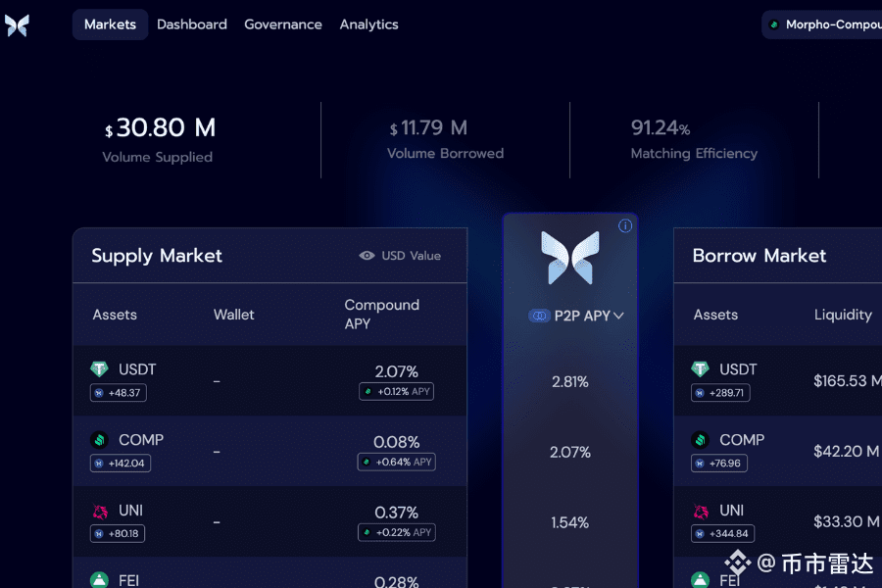Click the +142.04 reward badge under supply COMP
Screen dimensions: 882x588
pyautogui.click(x=121, y=464)
